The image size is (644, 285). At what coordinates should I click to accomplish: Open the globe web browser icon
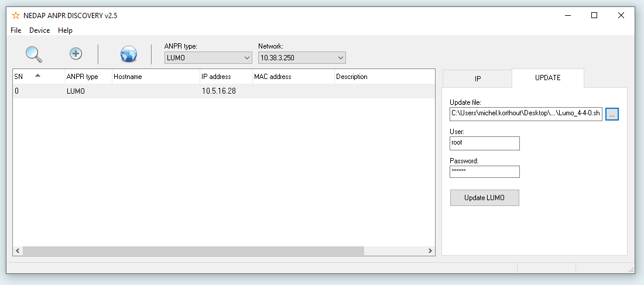pos(129,54)
